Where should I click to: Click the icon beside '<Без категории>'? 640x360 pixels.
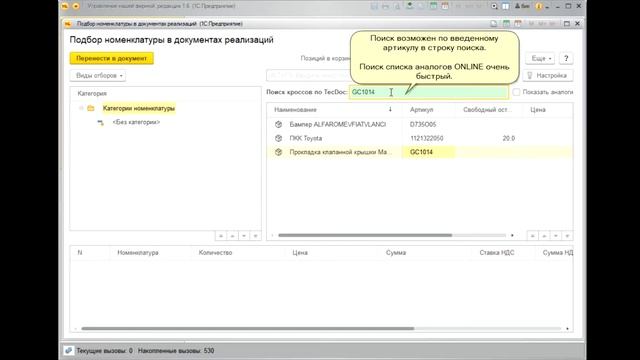tap(100, 122)
